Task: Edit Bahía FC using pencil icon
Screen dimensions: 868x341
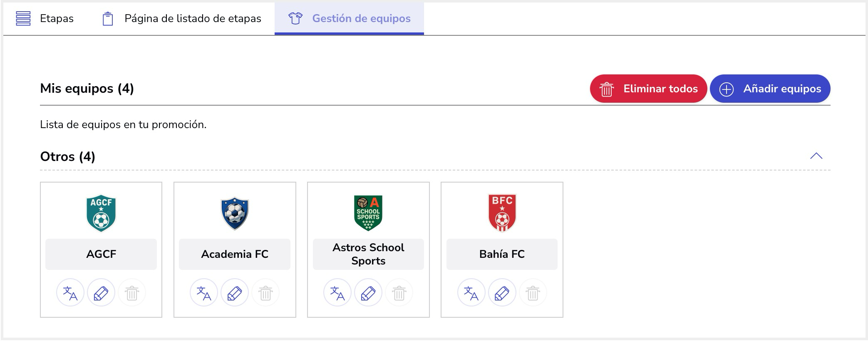Action: [x=502, y=293]
